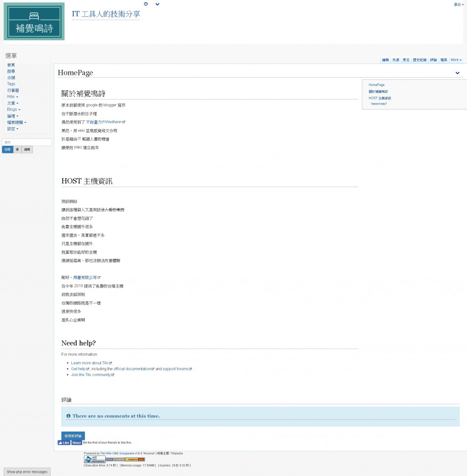Click the Memory usage footer entry

(138, 466)
